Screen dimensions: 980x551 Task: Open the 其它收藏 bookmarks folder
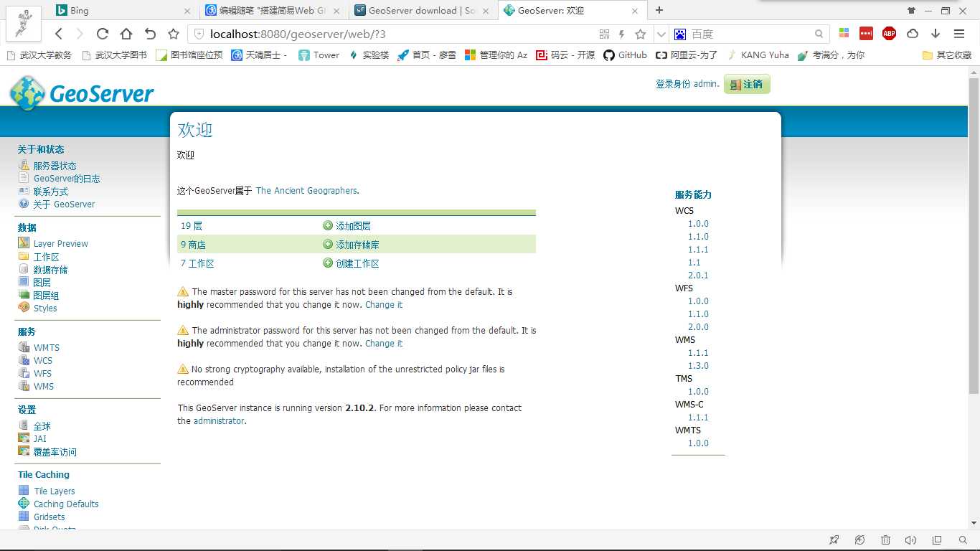pyautogui.click(x=947, y=55)
